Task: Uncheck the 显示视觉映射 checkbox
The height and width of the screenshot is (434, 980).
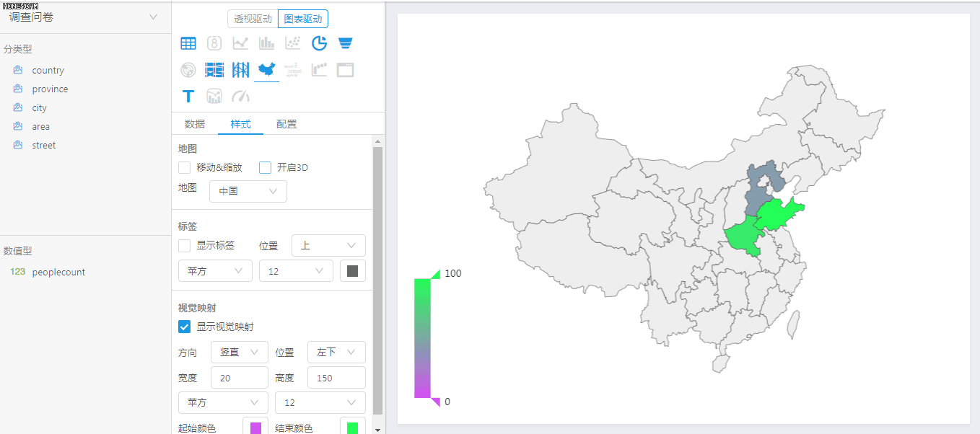Action: [x=185, y=327]
